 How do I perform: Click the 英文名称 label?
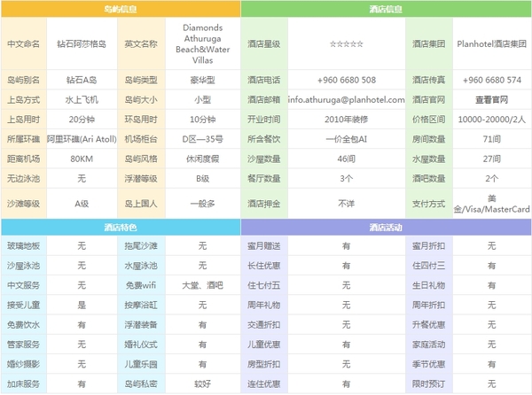click(141, 43)
